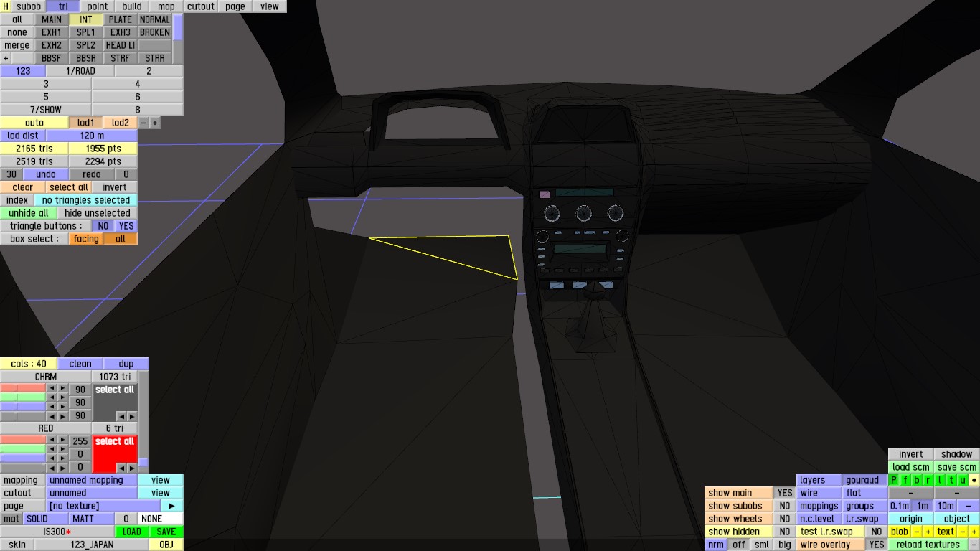The width and height of the screenshot is (980, 551).
Task: Increase LOD with the plus button
Action: pos(155,123)
